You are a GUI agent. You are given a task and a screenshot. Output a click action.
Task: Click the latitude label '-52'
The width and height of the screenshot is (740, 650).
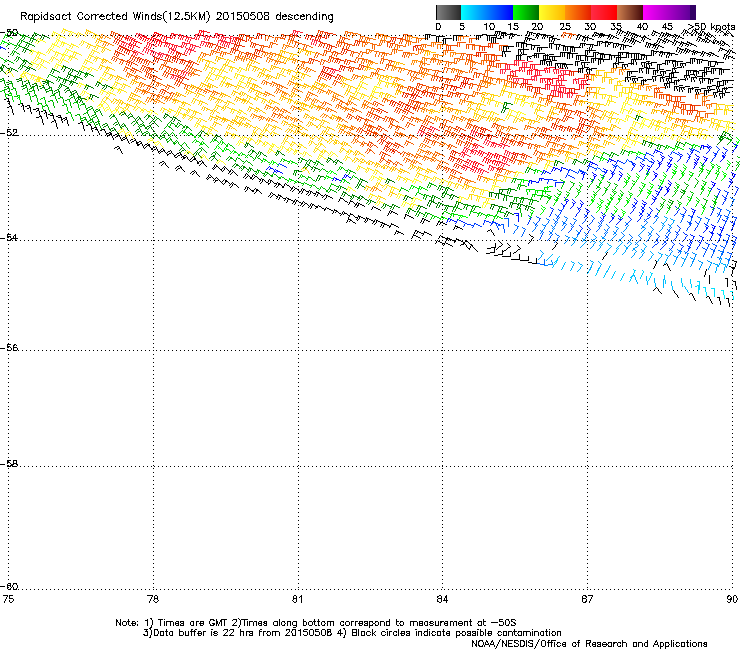[x=9, y=133]
